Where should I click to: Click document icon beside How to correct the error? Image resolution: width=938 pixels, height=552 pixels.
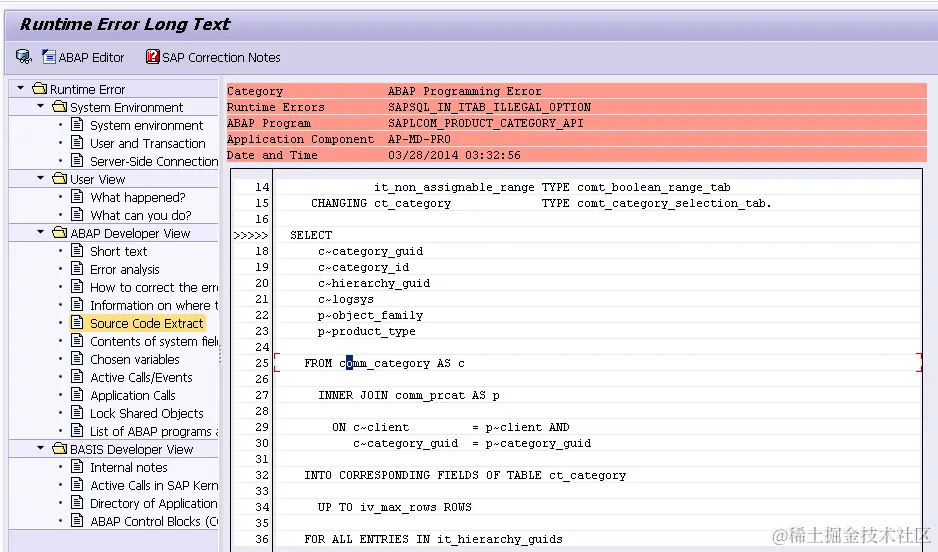pos(77,286)
